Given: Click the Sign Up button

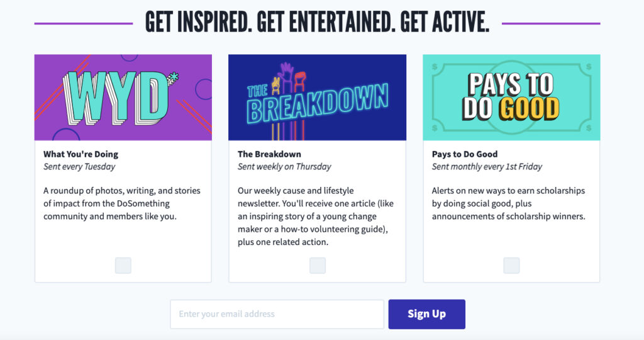Looking at the screenshot, I should pos(427,314).
